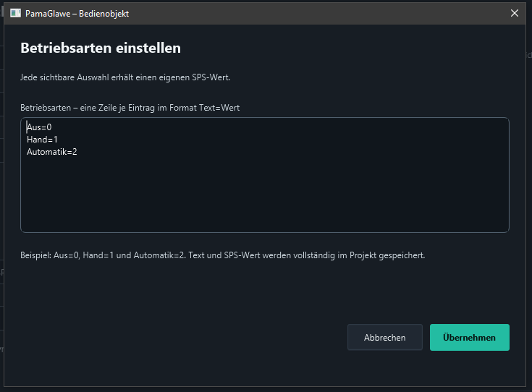This screenshot has height=392, width=532.
Task: Click the heading "Betriebsarten einstellen"
Action: [x=101, y=48]
